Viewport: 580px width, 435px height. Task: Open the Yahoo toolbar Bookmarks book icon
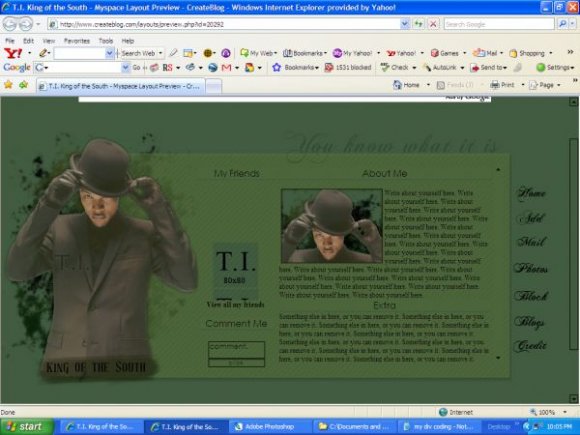(x=287, y=53)
